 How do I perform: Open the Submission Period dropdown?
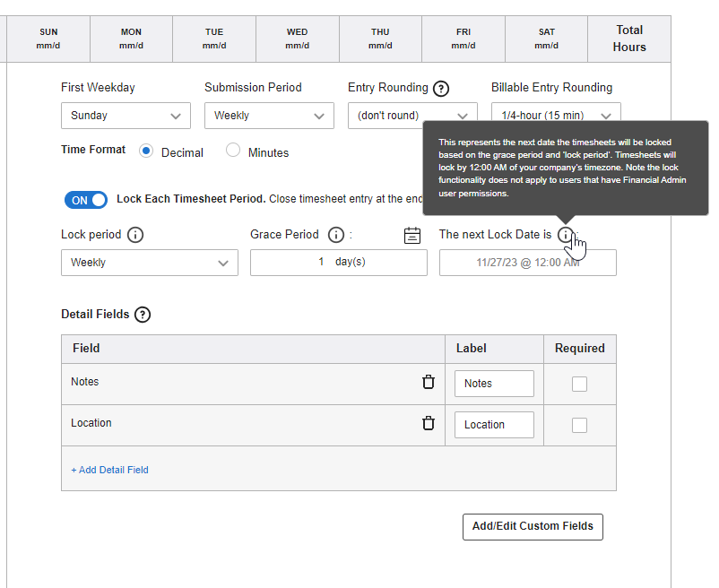click(269, 116)
